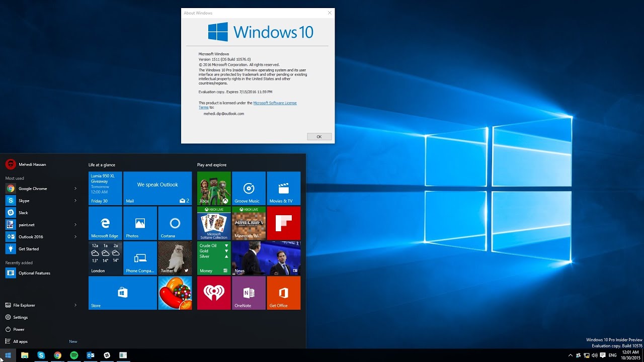Switch to Slack on taskbar
The width and height of the screenshot is (644, 362).
click(107, 355)
